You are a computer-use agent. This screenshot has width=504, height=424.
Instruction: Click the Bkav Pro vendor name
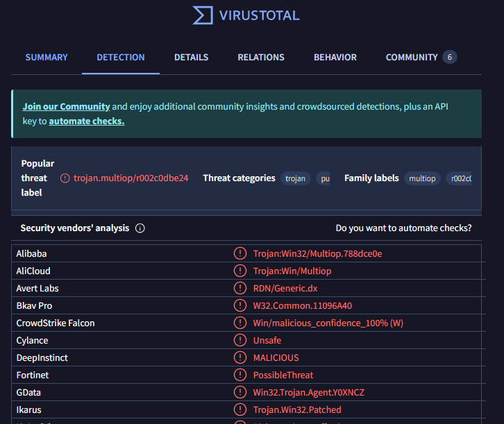click(35, 306)
